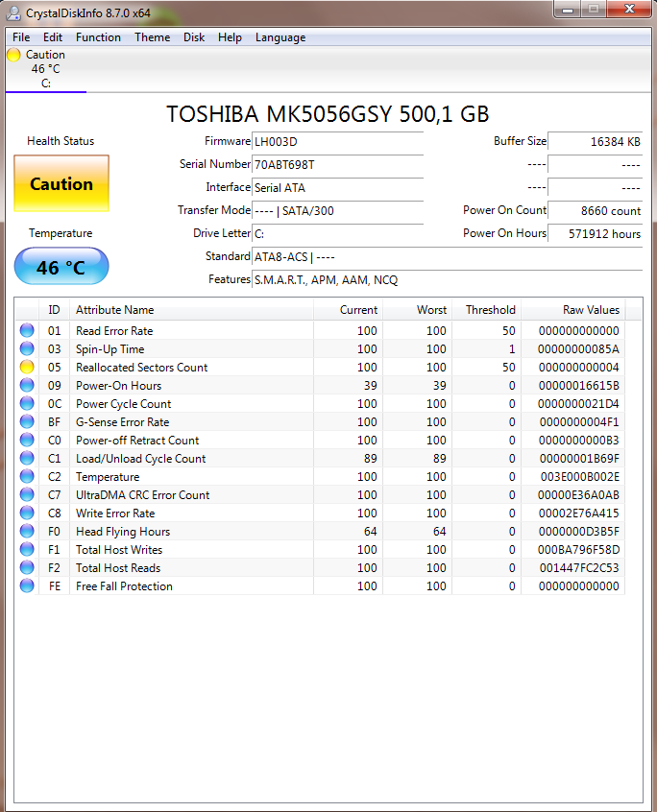Click the yellow icon for Reallocated Sectors Count
The image size is (657, 812).
pos(27,367)
